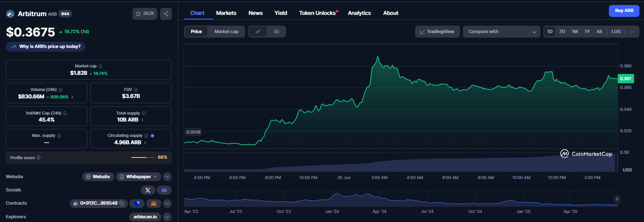Open the Compare with dropdown
Viewport: 644px width, 222px height.
coord(502,31)
